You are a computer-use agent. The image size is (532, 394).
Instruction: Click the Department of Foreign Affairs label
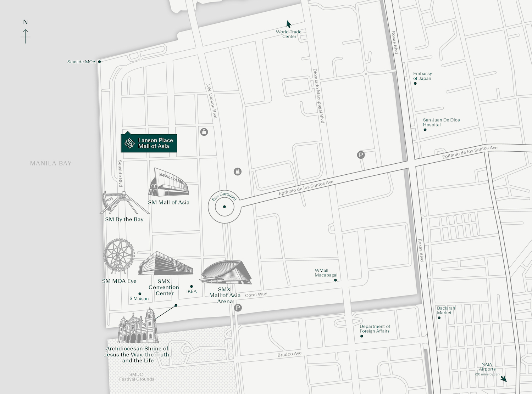375,329
